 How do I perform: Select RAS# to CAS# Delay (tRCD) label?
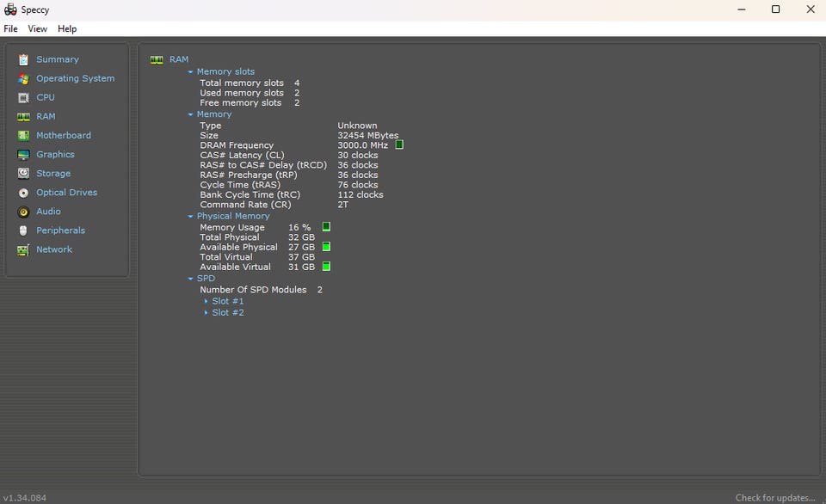pyautogui.click(x=263, y=165)
